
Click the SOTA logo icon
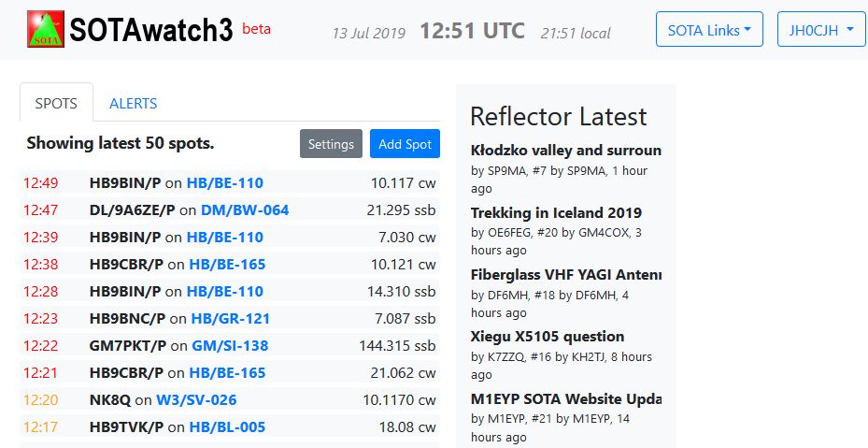(46, 29)
